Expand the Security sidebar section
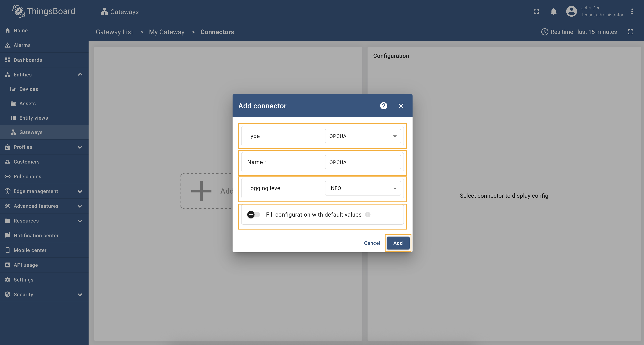Screen dimensions: 644x345 coord(80,294)
